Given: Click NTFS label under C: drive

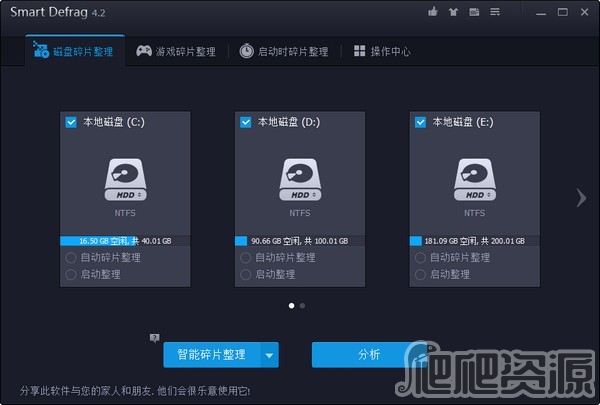Looking at the screenshot, I should coord(125,213).
